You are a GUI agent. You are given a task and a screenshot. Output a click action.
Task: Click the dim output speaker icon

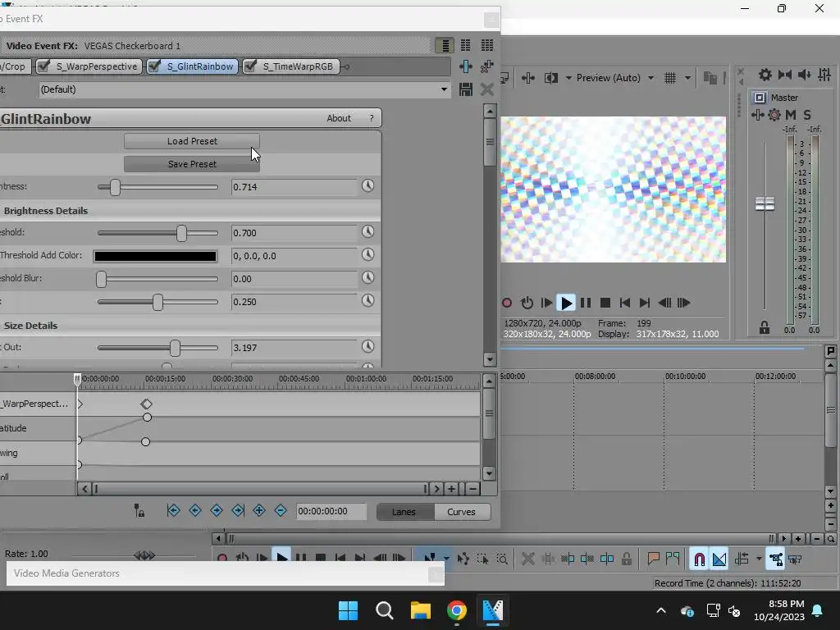tap(805, 75)
